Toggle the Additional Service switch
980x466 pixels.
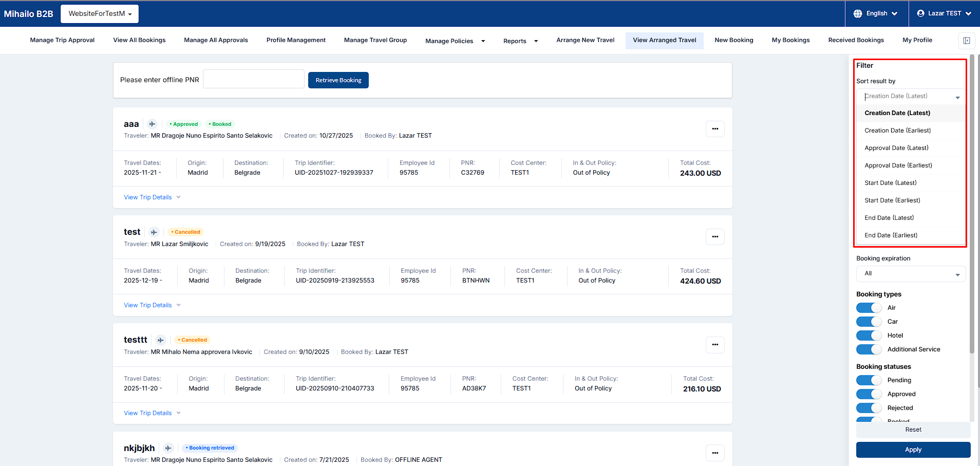pyautogui.click(x=869, y=349)
